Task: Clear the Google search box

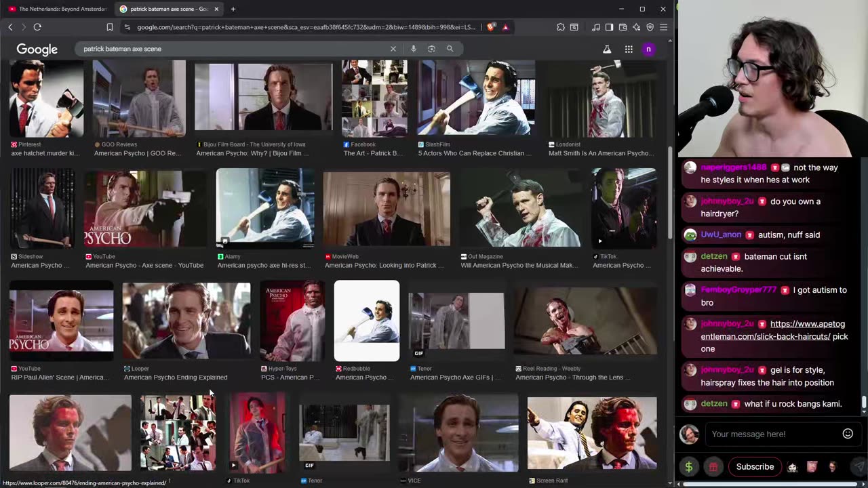Action: [393, 49]
